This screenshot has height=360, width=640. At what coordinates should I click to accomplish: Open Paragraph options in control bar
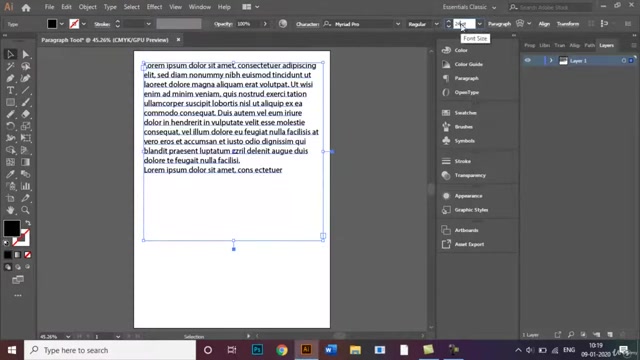click(499, 24)
